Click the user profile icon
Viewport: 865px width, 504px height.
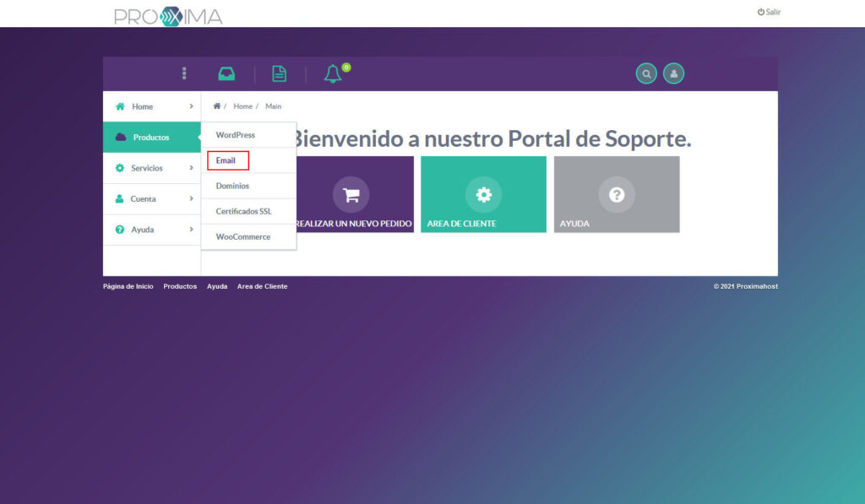(x=673, y=73)
